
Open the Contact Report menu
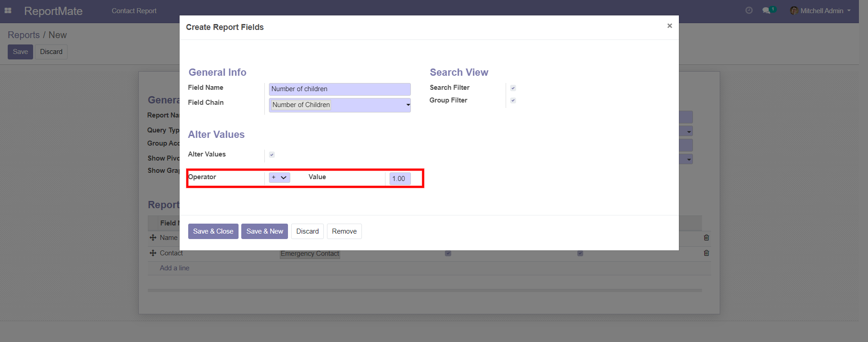tap(134, 11)
